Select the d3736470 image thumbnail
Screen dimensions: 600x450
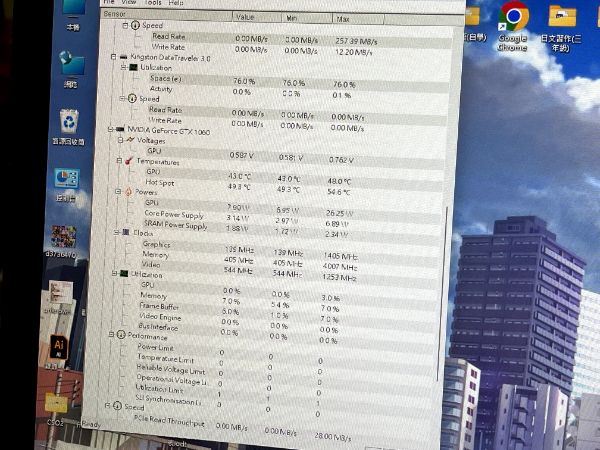62,241
